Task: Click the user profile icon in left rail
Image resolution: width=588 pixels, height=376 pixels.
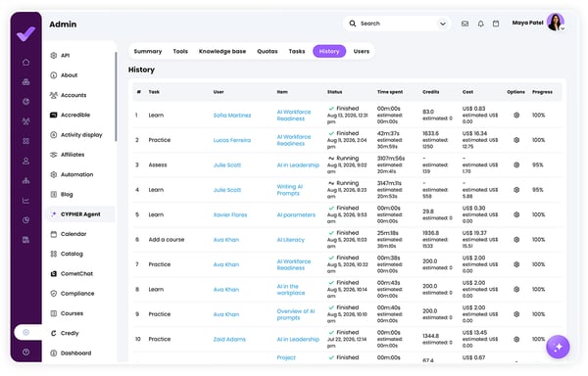Action: 25,161
